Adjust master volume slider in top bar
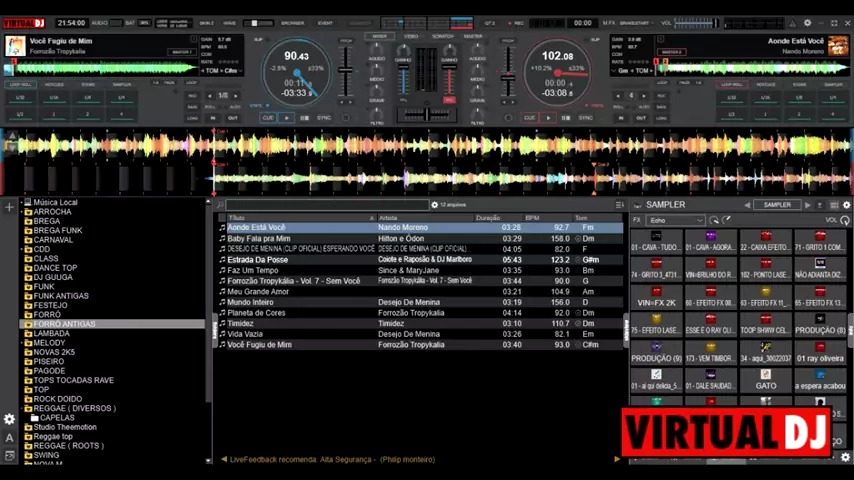 [696, 23]
